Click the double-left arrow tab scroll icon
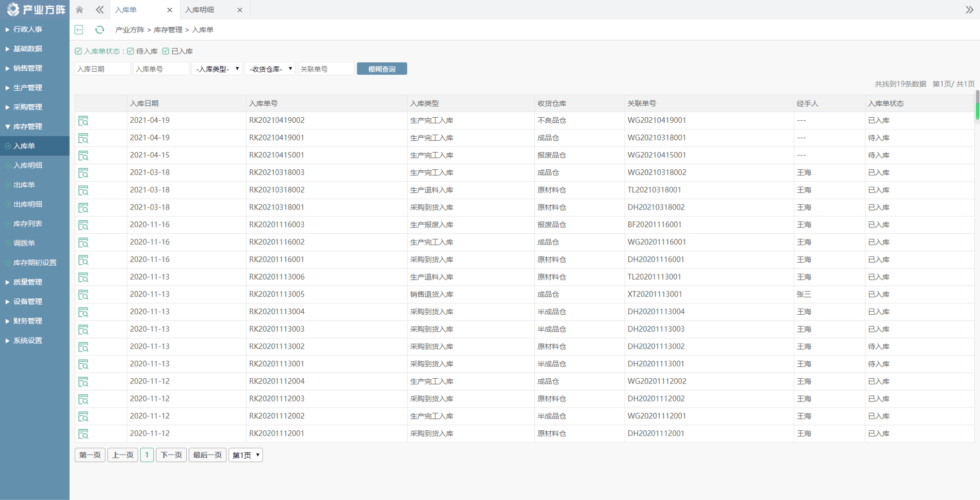980x500 pixels. point(100,10)
